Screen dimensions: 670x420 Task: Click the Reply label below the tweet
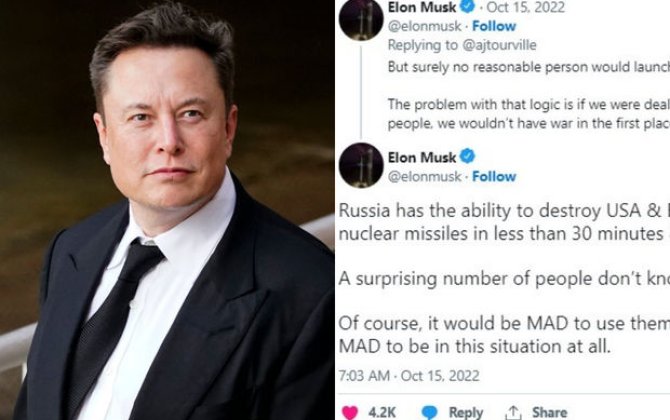pyautogui.click(x=466, y=413)
